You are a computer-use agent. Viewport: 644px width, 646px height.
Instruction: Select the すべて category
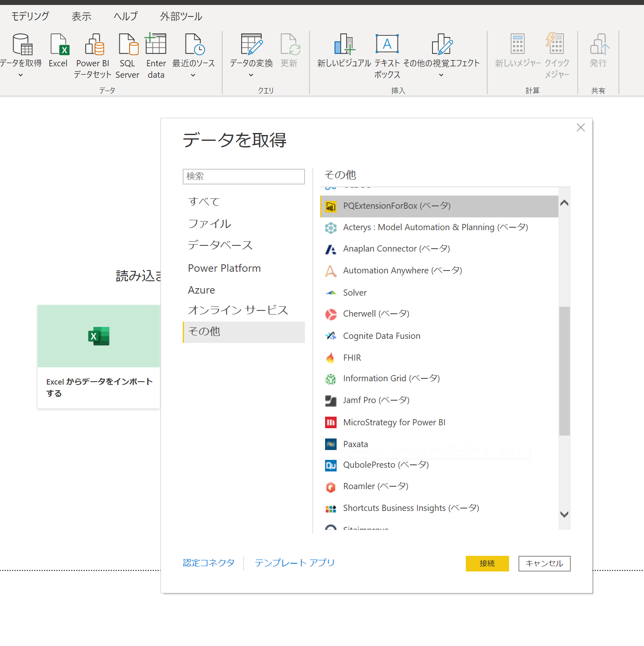tap(244, 202)
